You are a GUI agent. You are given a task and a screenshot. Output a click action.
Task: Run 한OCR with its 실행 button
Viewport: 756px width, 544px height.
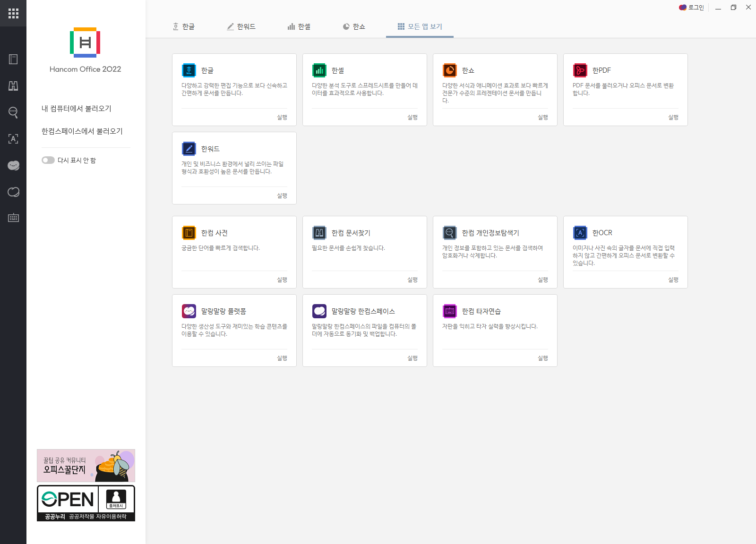pyautogui.click(x=673, y=280)
